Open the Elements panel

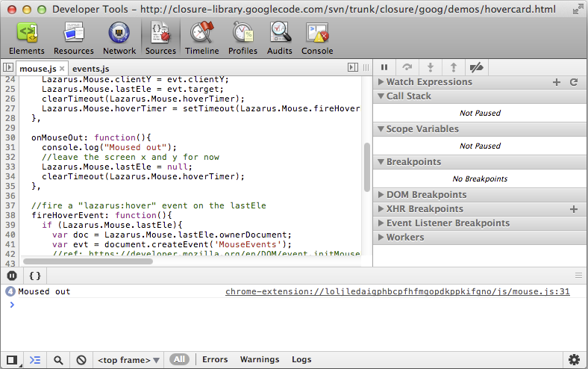pos(27,37)
